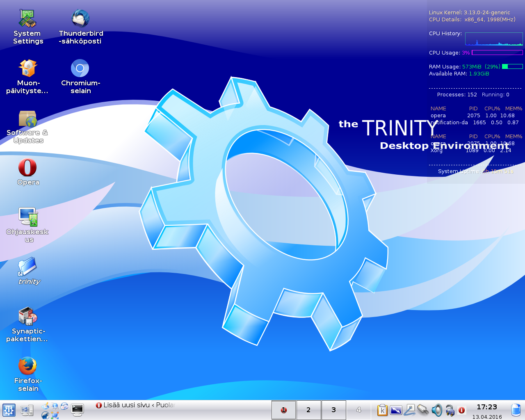Viewport: 525px width, 420px height.
Task: Click the computer icon in the panel
Action: [27, 410]
